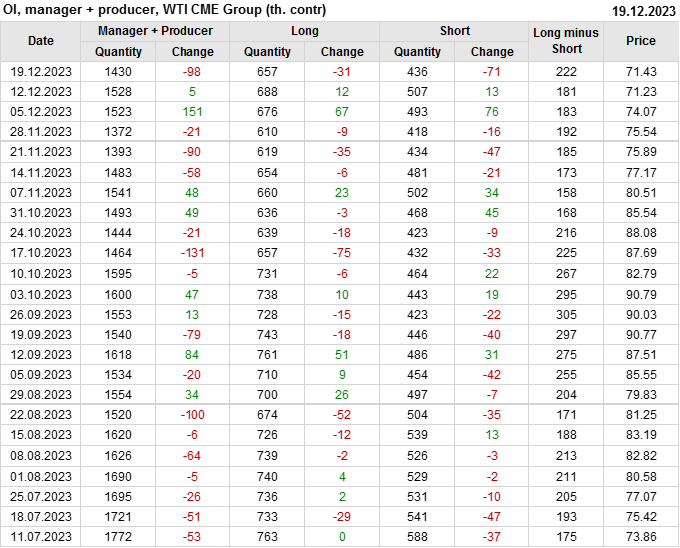The image size is (680, 548).
Task: Click the Price column header
Action: (641, 41)
